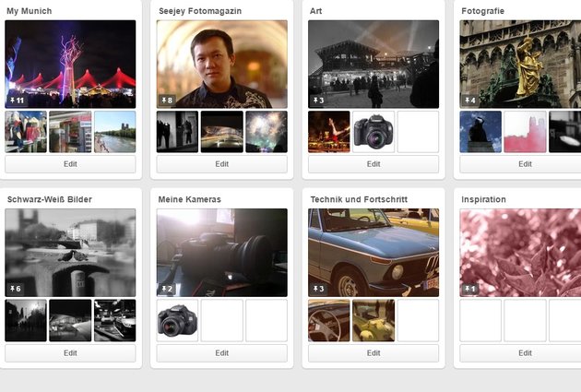Open the Technik und Fortschritt board title

[359, 199]
